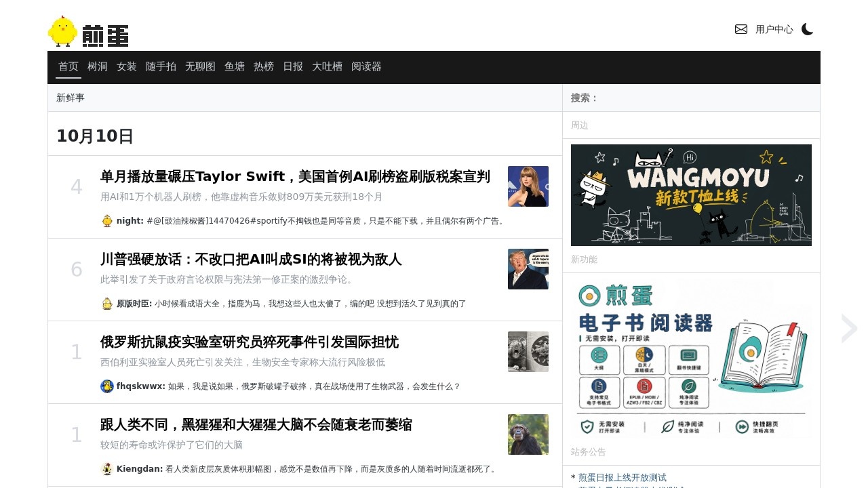Open the 无聊图 nav tab
This screenshot has height=488, width=868.
(200, 66)
